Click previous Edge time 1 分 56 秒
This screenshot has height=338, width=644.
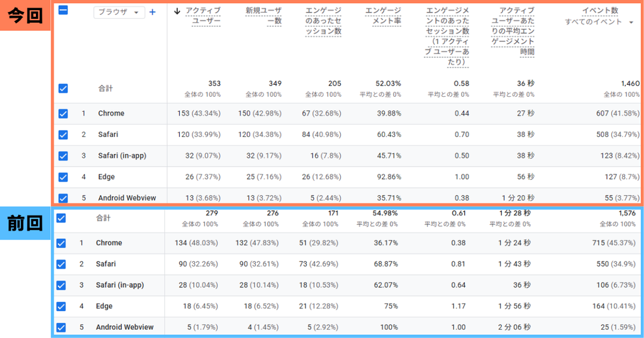pyautogui.click(x=514, y=307)
